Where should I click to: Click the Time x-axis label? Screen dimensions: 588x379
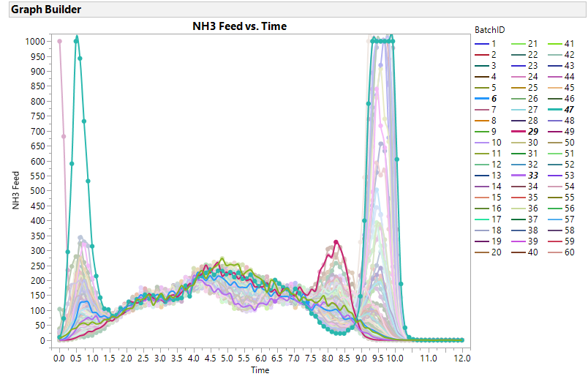point(260,370)
